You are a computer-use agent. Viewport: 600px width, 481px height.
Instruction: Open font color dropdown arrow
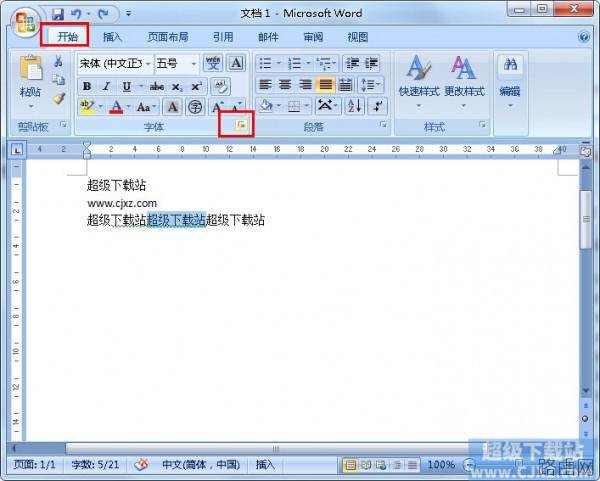129,107
